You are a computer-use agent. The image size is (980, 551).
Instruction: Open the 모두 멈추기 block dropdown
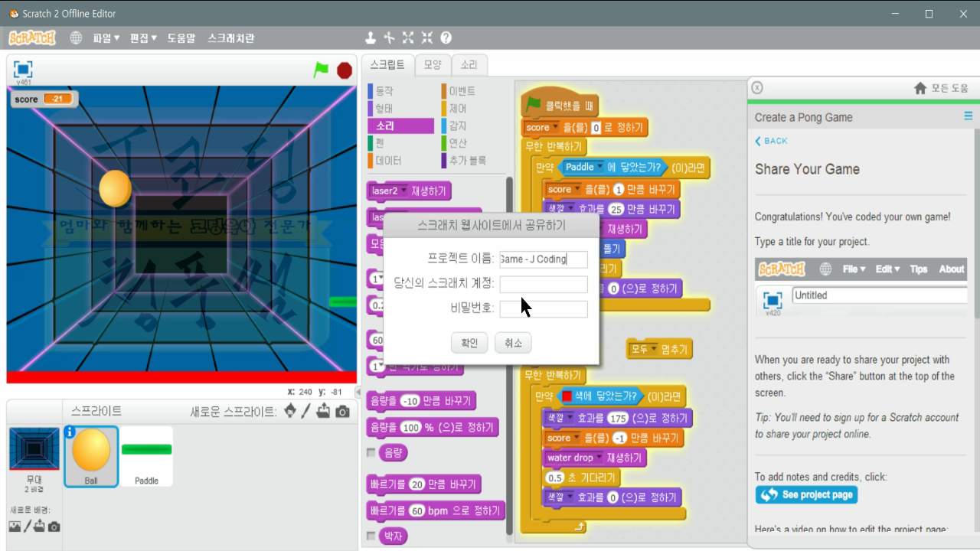(x=655, y=347)
